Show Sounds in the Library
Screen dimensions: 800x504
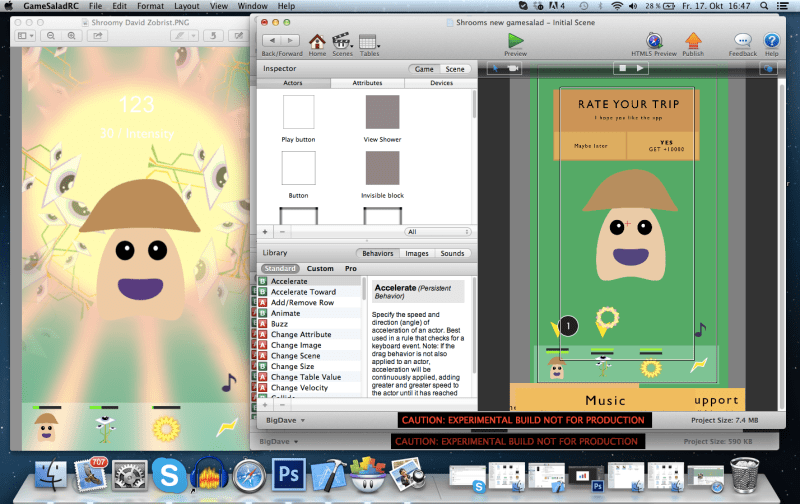(452, 253)
